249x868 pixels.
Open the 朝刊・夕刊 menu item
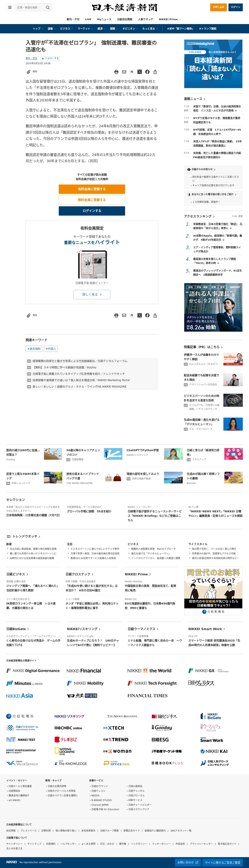[x=73, y=19]
